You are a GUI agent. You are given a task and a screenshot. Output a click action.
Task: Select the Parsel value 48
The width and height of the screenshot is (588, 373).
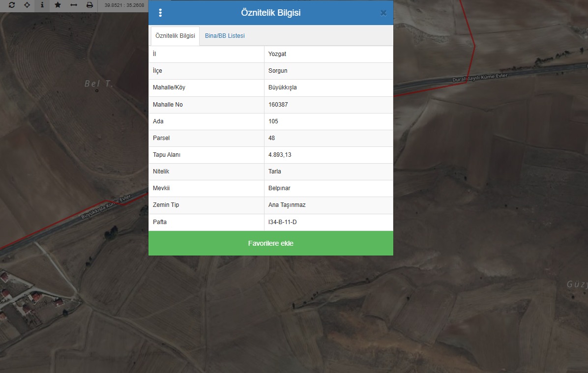[271, 138]
